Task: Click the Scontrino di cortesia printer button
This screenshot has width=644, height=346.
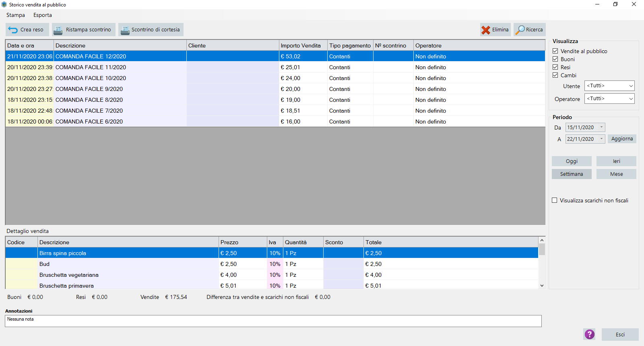Action: click(151, 30)
